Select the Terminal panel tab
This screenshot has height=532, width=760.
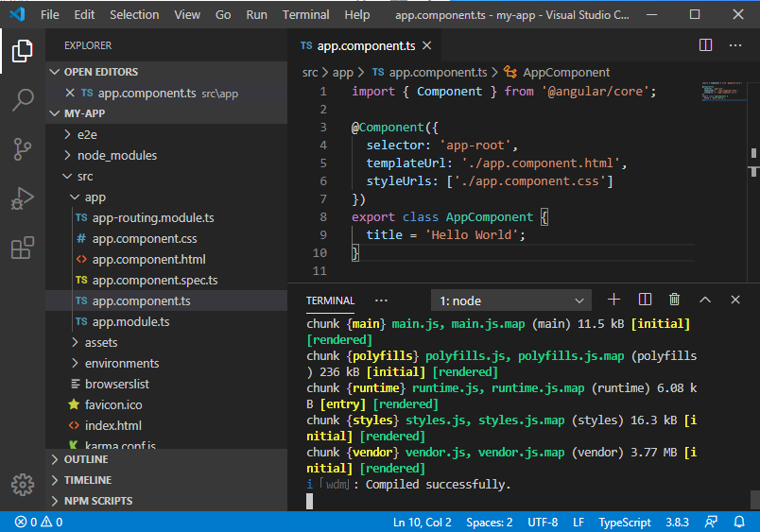tap(331, 300)
